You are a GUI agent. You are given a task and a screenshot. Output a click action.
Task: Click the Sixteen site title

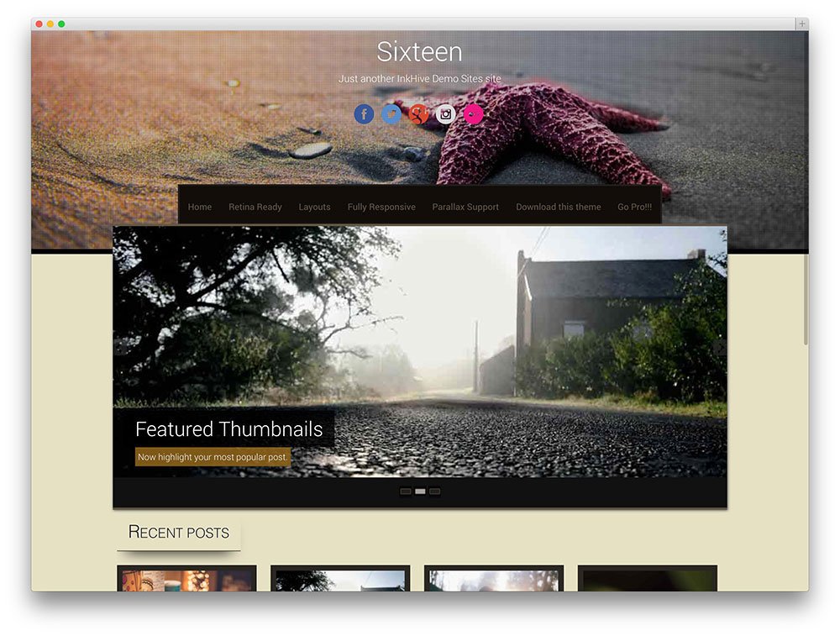point(419,52)
